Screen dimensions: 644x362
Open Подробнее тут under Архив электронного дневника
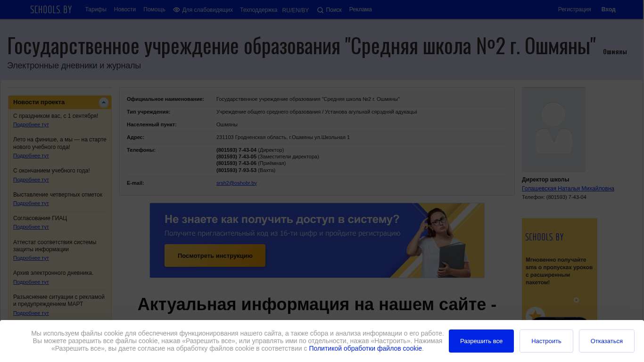[31, 282]
